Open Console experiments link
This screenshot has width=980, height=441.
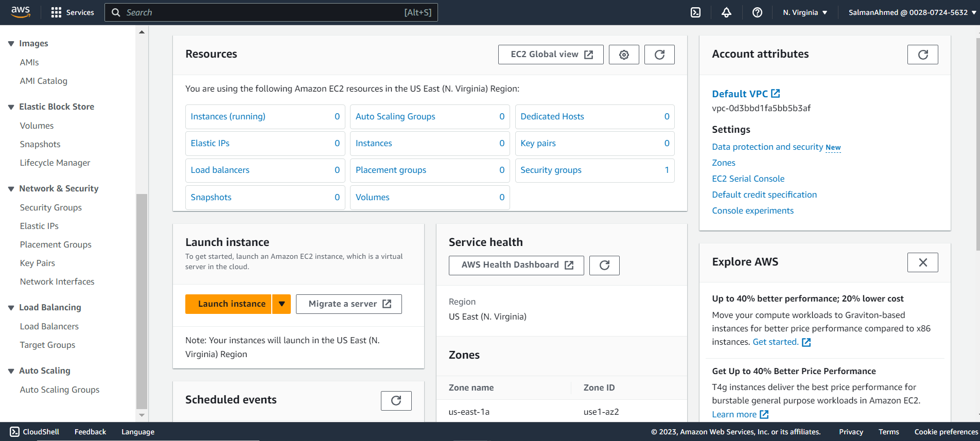pos(752,210)
